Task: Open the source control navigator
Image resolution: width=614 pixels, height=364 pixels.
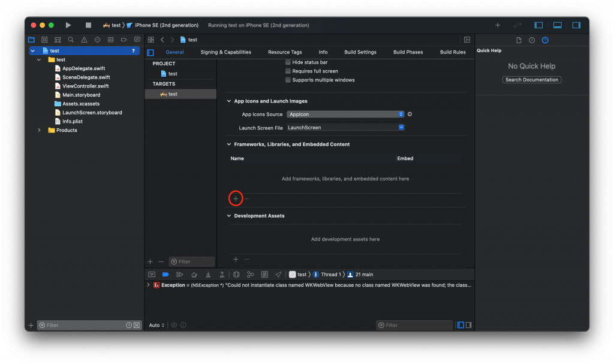Action: (x=44, y=40)
